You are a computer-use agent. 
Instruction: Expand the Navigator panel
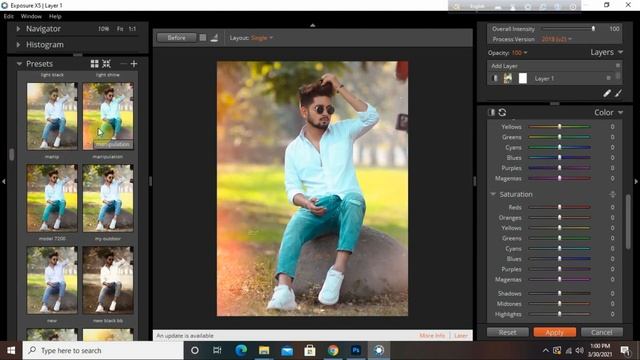[18, 29]
